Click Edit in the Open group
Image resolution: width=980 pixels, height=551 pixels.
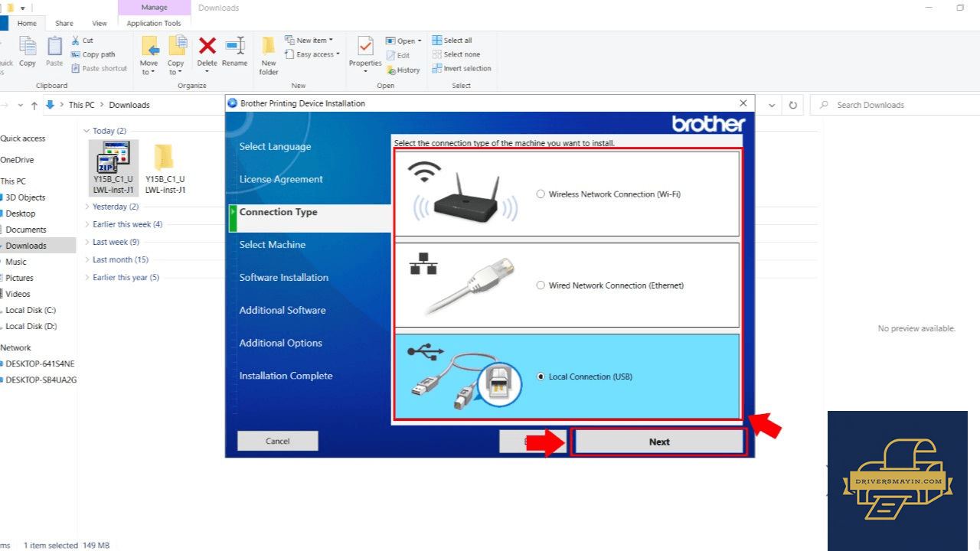[x=397, y=55]
